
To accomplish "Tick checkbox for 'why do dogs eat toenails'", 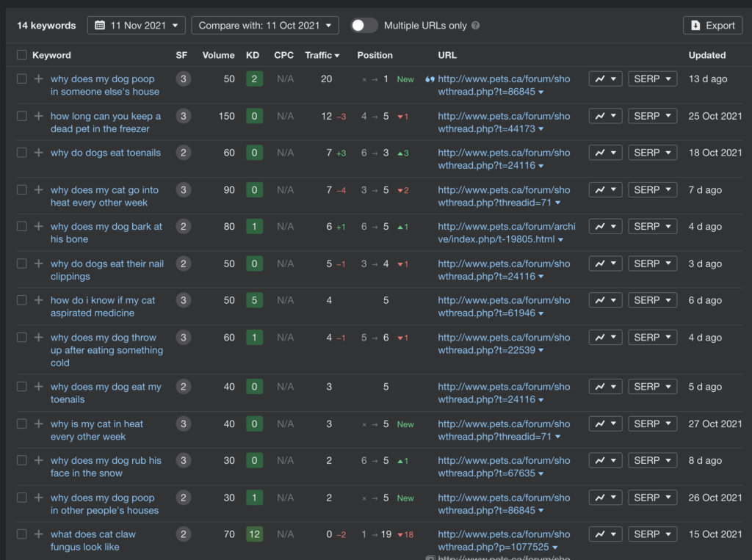I will tap(21, 153).
